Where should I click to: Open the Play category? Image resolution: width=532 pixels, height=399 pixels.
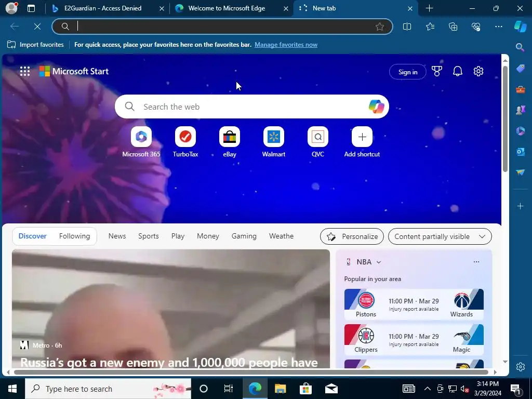point(178,236)
